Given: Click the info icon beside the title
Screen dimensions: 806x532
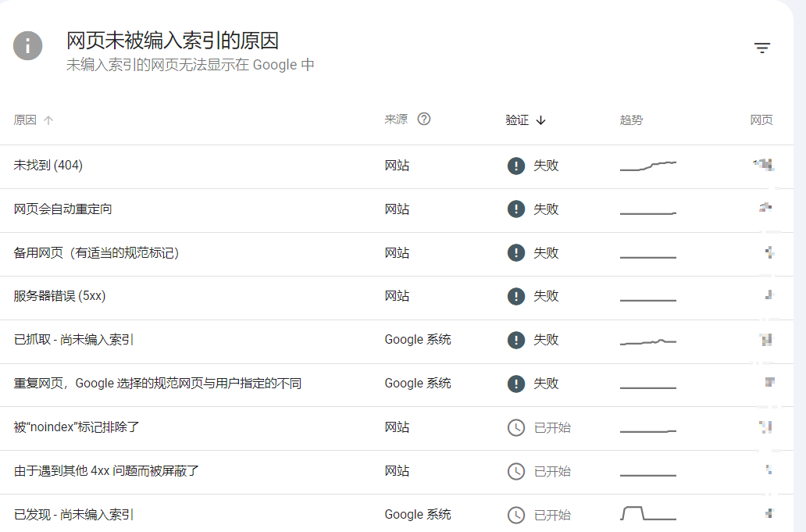Looking at the screenshot, I should [x=28, y=45].
